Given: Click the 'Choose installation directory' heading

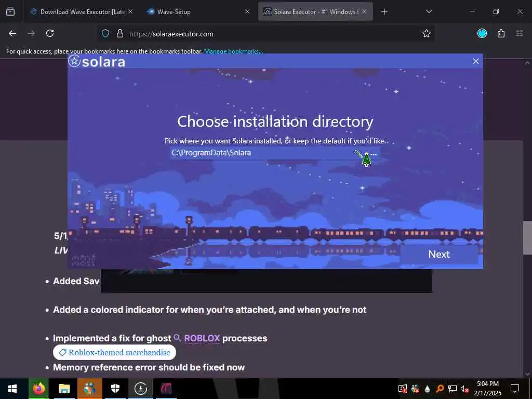Looking at the screenshot, I should [275, 122].
